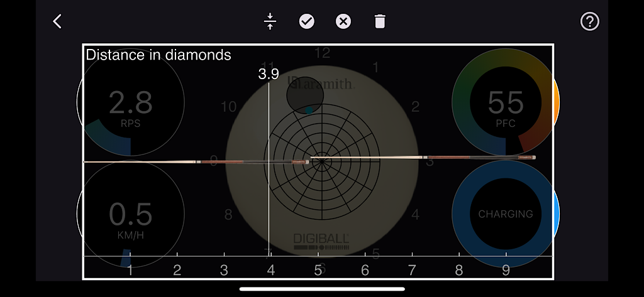Click the center of the polar grid
The width and height of the screenshot is (644, 297).
(322, 161)
